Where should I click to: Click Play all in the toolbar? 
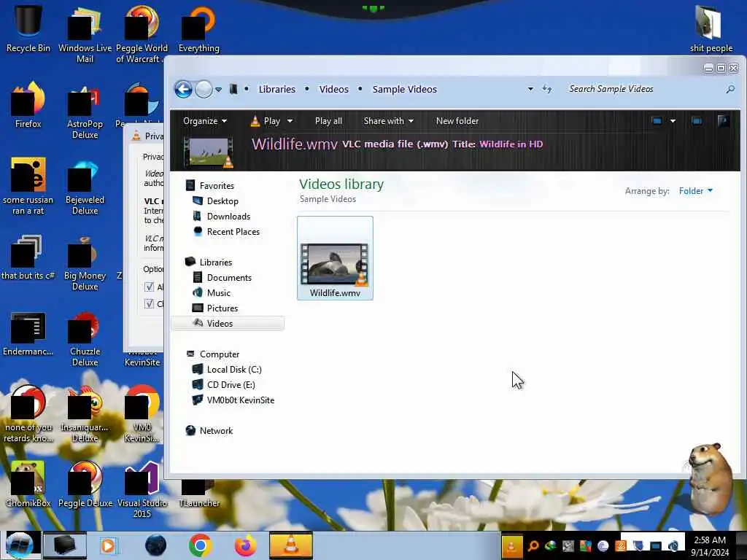click(328, 121)
